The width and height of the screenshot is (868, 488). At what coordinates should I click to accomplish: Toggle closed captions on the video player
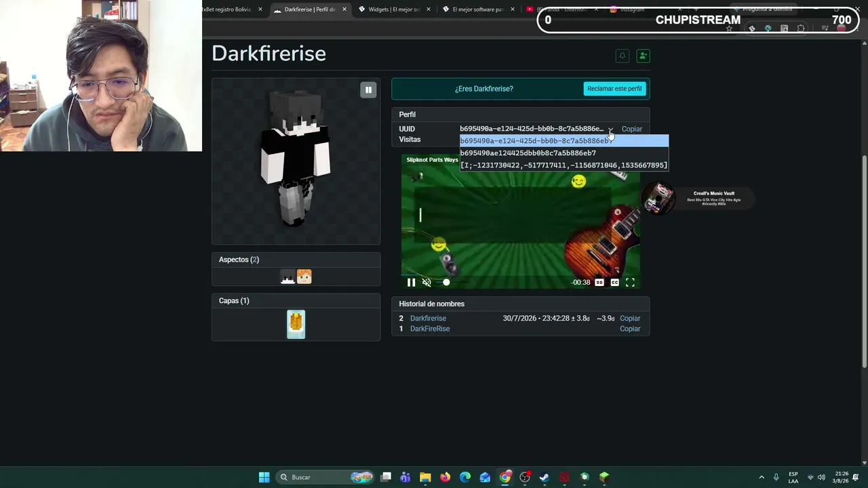tap(614, 283)
